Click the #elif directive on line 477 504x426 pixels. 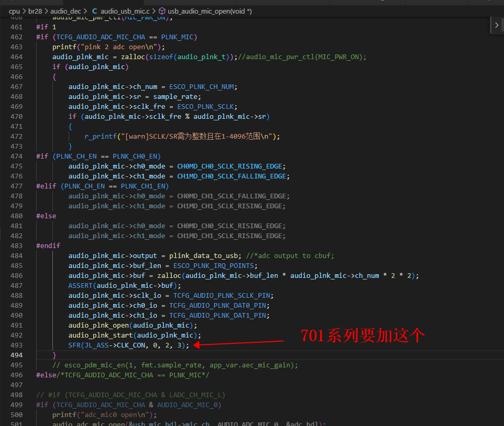46,186
